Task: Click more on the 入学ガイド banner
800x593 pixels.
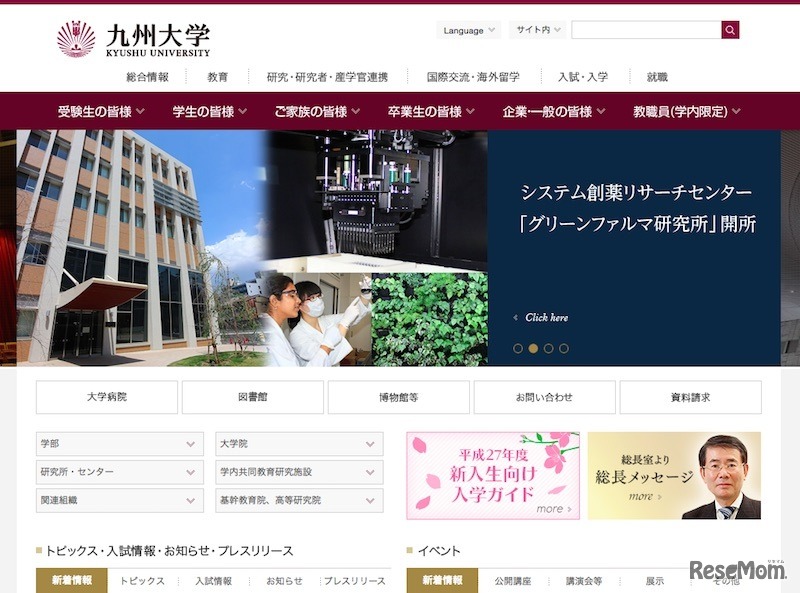Action: coord(555,508)
